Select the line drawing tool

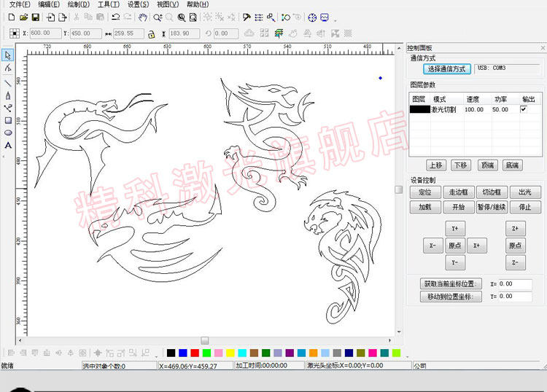8,83
